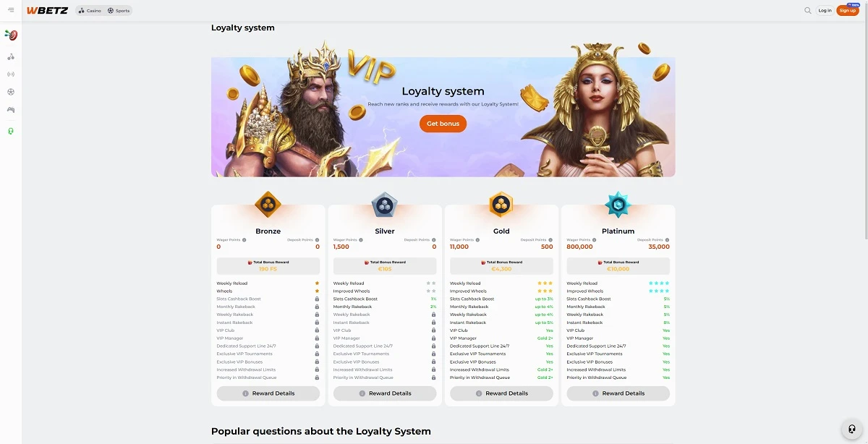
Task: Open the search magnifier icon
Action: (808, 10)
